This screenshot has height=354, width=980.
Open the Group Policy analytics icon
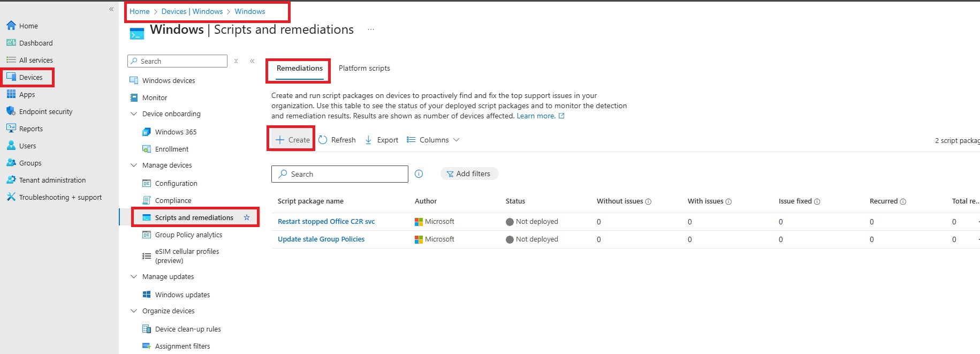147,235
